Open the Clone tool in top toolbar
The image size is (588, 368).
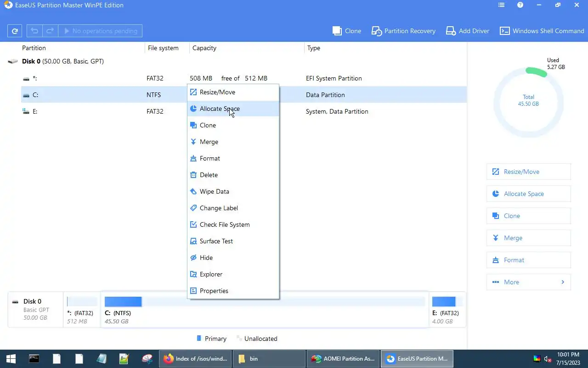(347, 31)
